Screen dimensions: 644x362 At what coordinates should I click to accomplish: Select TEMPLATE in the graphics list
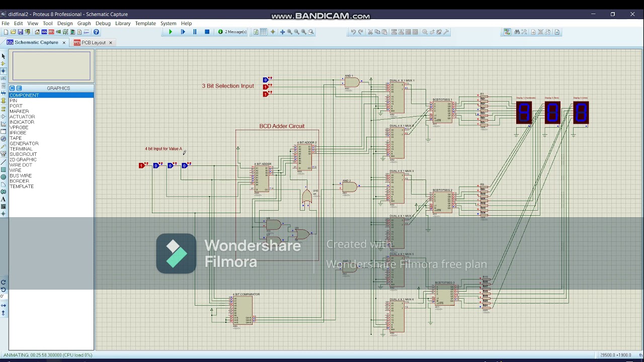click(51, 186)
